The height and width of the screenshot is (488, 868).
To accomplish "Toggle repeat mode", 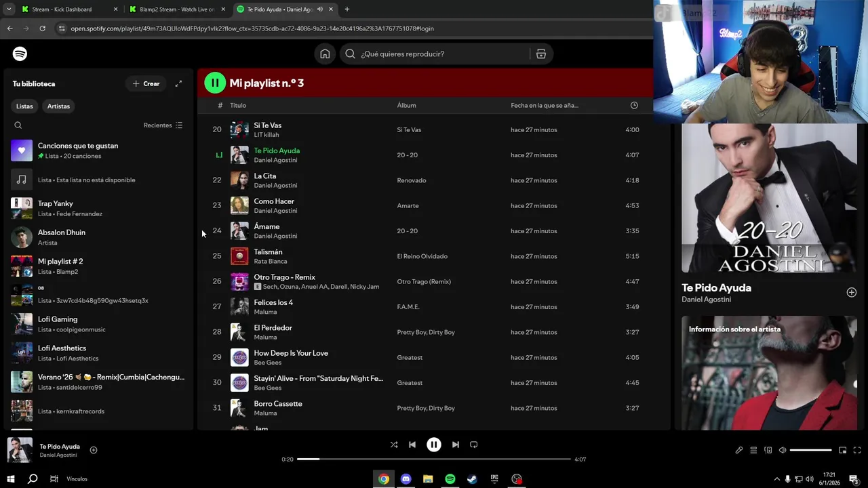I will click(474, 445).
